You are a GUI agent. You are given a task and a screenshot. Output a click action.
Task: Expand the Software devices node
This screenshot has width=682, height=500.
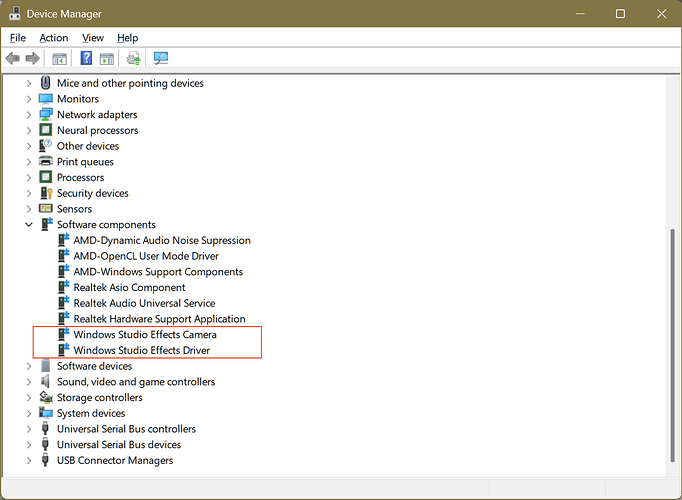coord(29,366)
